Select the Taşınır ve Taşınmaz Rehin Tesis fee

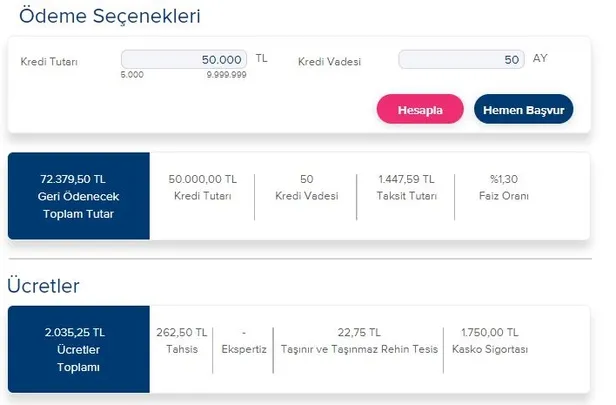coord(359,340)
